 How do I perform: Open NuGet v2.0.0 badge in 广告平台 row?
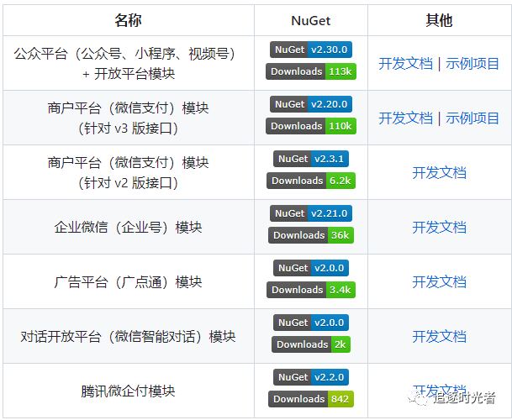[x=311, y=268]
